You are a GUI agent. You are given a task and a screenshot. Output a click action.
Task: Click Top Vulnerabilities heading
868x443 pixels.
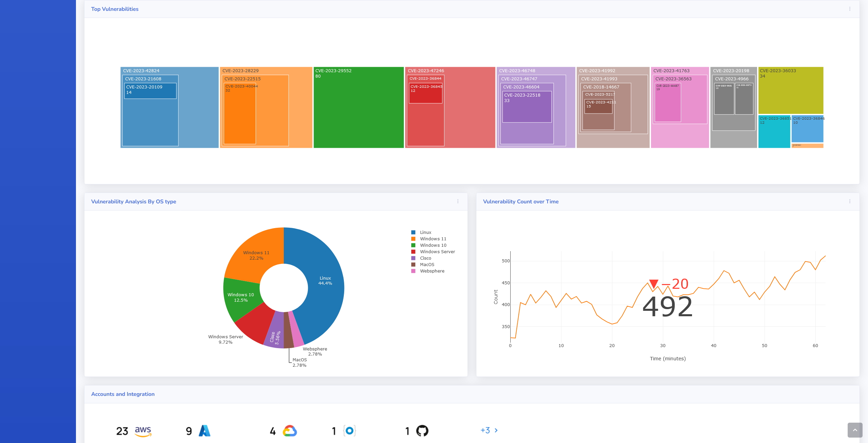(x=115, y=9)
